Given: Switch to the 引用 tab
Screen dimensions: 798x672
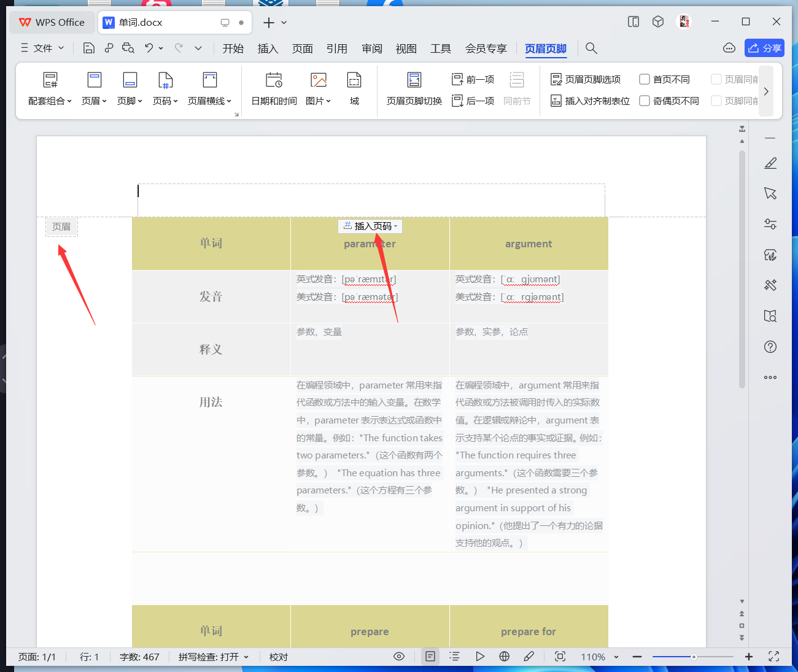Looking at the screenshot, I should tap(337, 48).
